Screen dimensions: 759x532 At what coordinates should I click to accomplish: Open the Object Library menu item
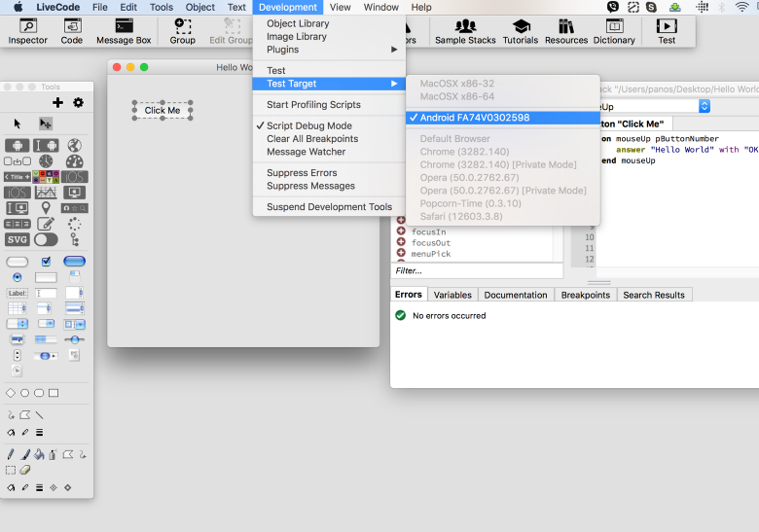329,23
